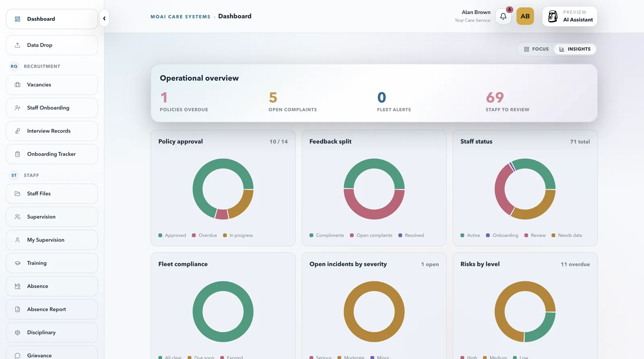The image size is (644, 359).
Task: Click the Interview Records icon
Action: [x=18, y=131]
